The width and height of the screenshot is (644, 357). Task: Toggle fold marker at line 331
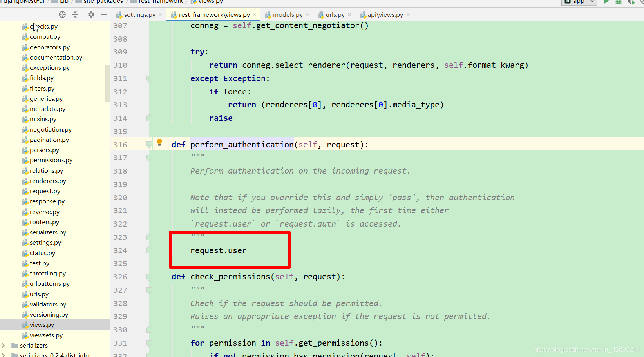pyautogui.click(x=149, y=343)
